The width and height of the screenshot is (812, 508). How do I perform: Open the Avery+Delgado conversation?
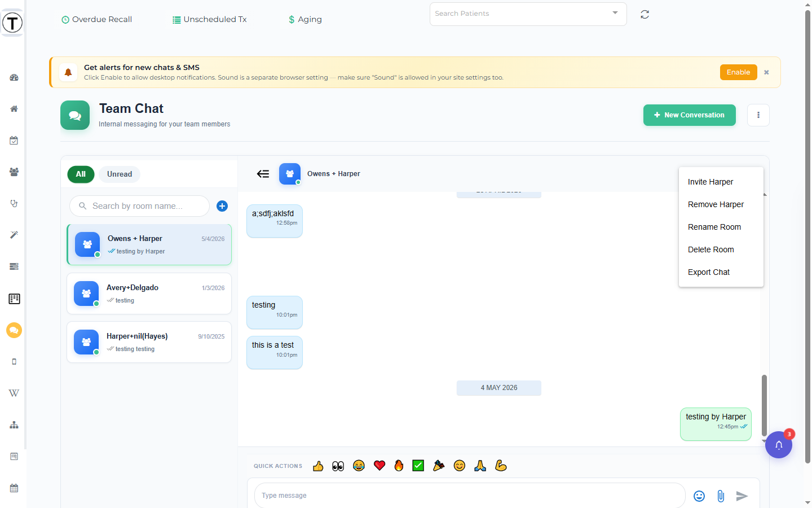(149, 294)
